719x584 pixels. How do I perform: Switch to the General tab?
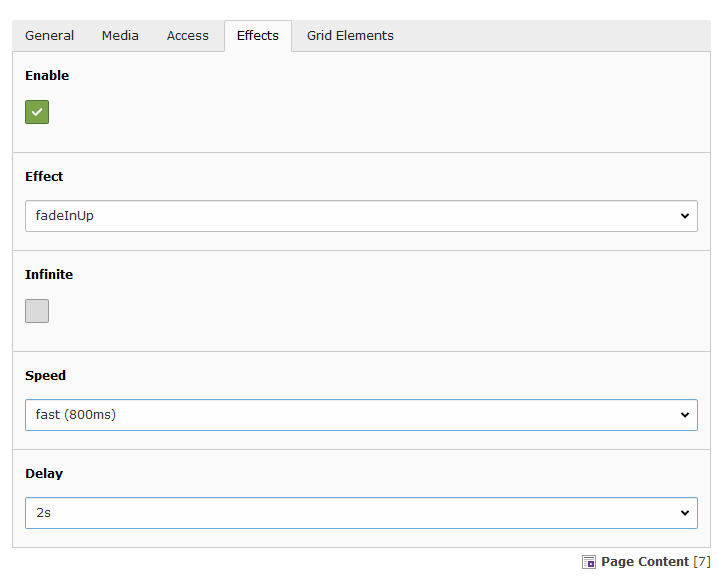(49, 36)
